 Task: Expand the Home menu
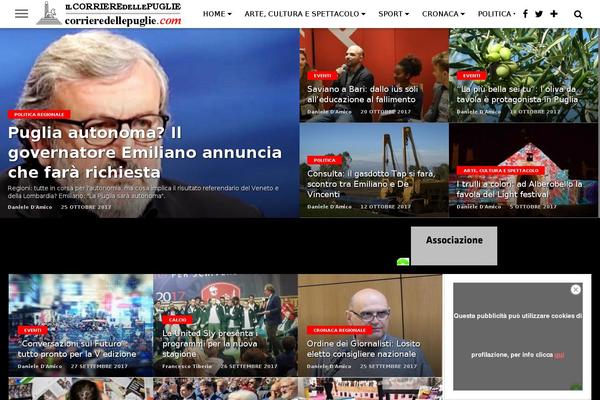click(x=217, y=14)
